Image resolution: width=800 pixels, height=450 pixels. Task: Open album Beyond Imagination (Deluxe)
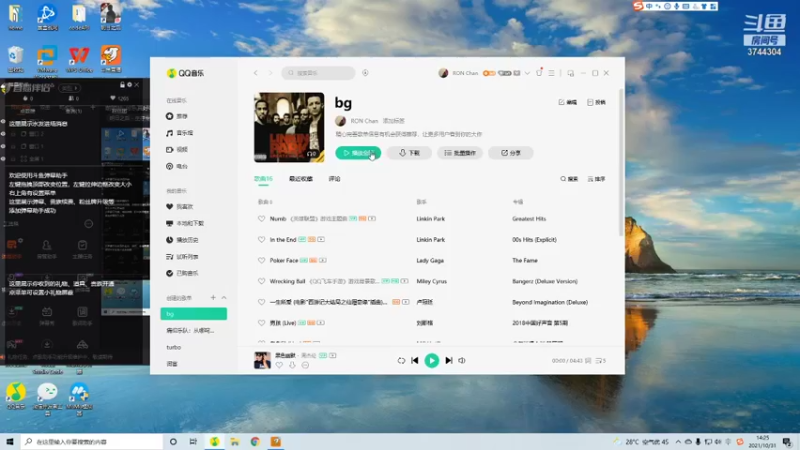[550, 302]
